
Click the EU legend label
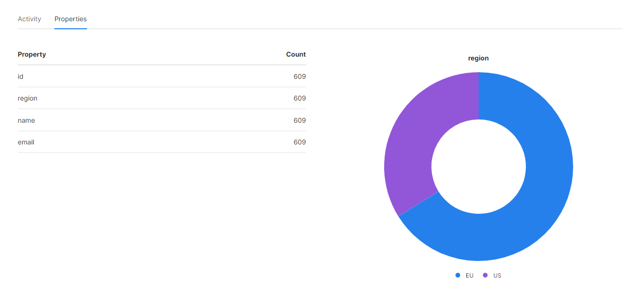click(469, 276)
